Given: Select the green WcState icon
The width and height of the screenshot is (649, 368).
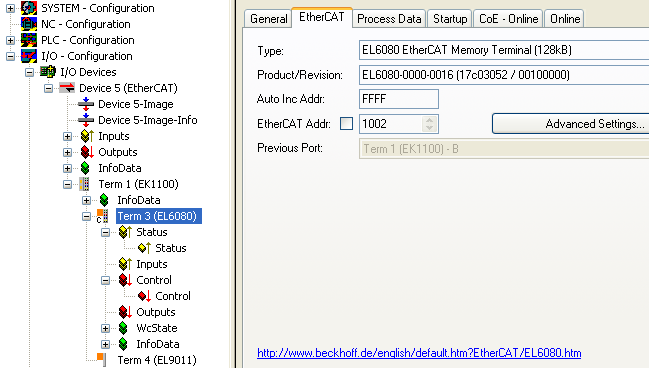Looking at the screenshot, I should [123, 328].
